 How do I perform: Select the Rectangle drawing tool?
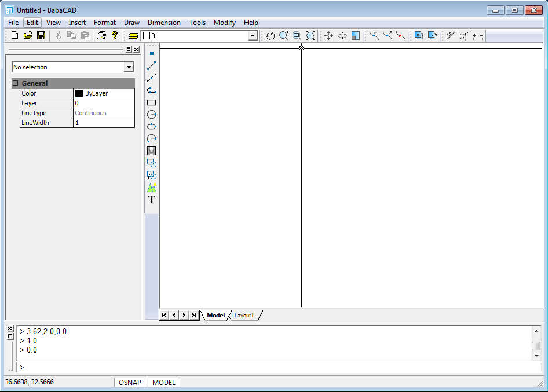coord(152,102)
